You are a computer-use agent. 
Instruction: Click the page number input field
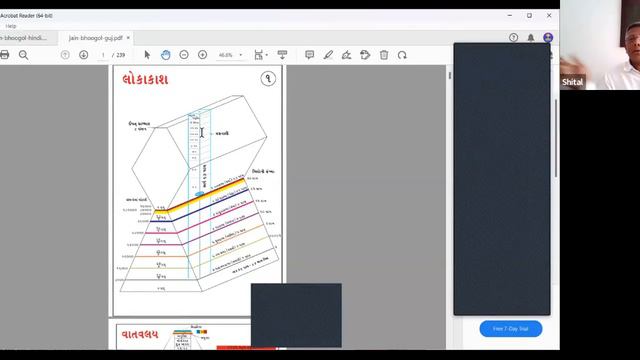[x=104, y=55]
